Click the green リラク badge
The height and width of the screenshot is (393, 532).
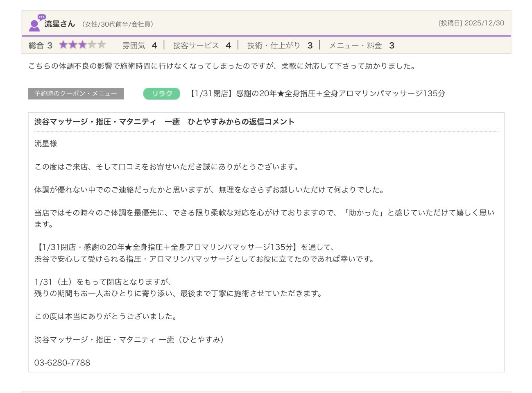click(x=161, y=93)
